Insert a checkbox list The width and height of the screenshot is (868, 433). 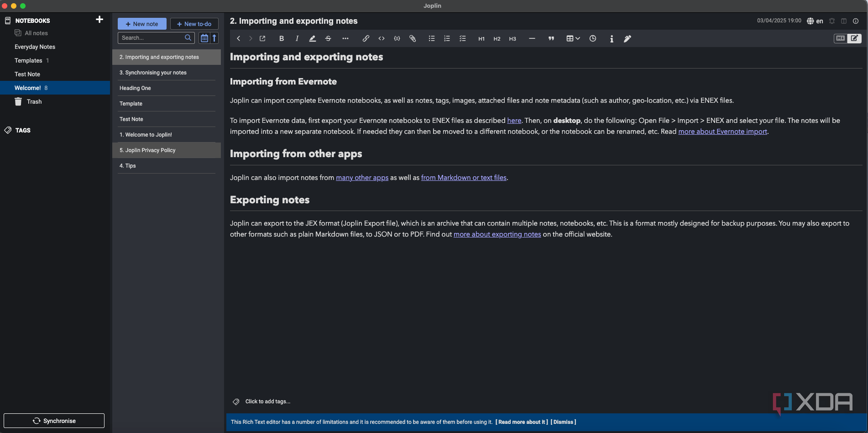coord(463,39)
